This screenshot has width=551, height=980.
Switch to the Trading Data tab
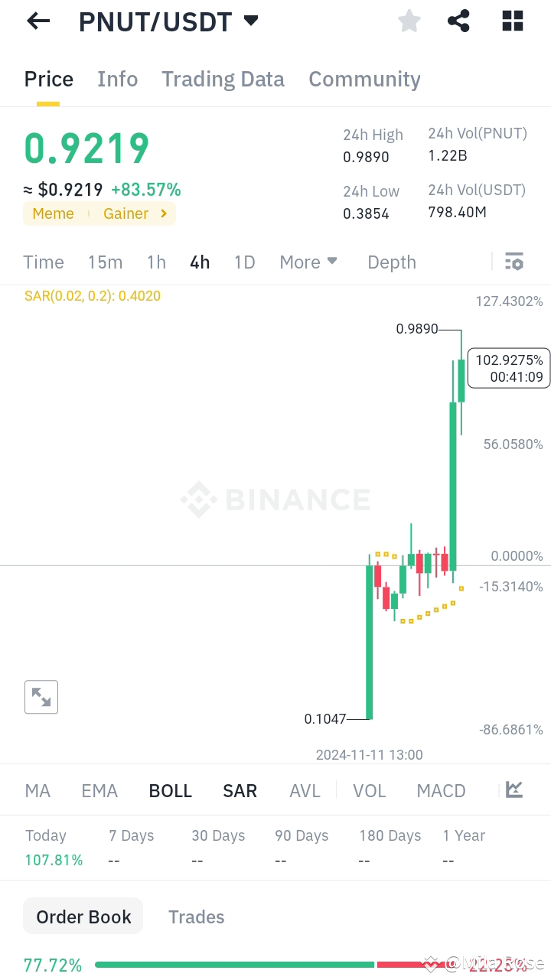(223, 79)
